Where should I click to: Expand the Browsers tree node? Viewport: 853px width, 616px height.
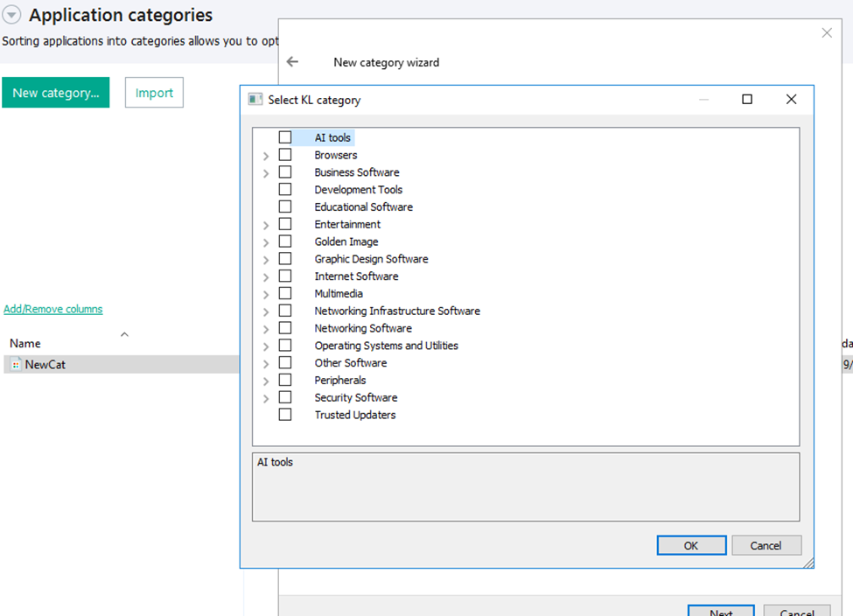[266, 156]
